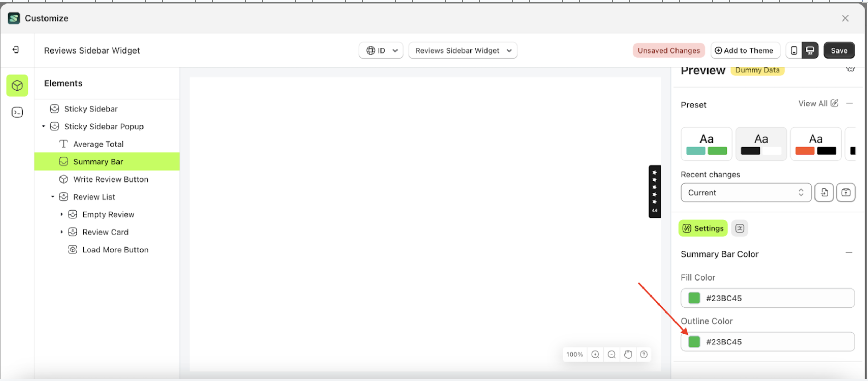The width and height of the screenshot is (868, 381).
Task: Select the desktop preview icon
Action: point(810,50)
